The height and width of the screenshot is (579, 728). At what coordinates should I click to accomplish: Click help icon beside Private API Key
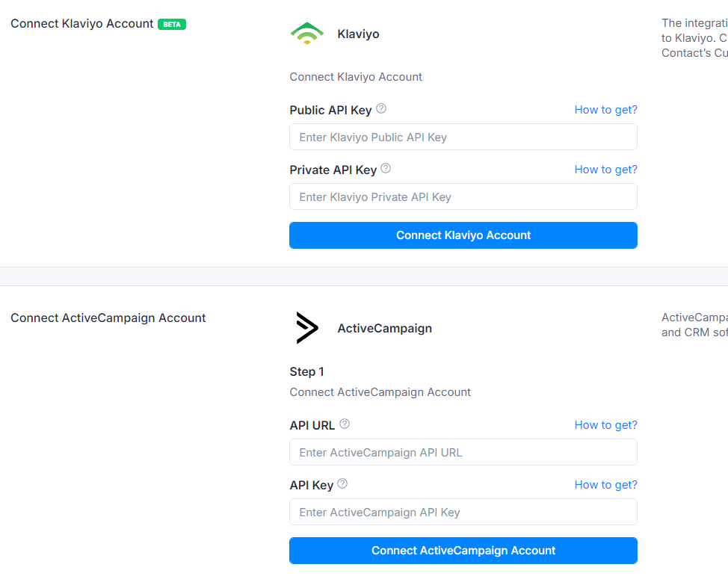pyautogui.click(x=386, y=168)
